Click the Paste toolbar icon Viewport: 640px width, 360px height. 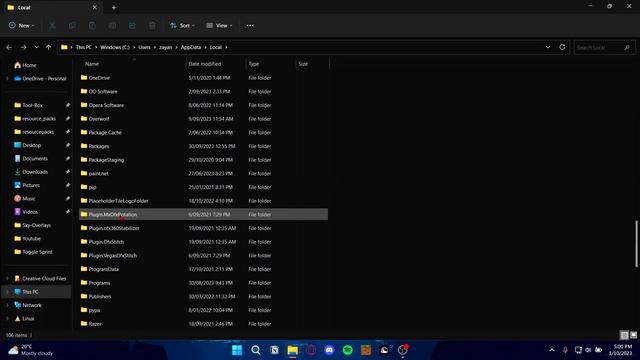tap(92, 26)
